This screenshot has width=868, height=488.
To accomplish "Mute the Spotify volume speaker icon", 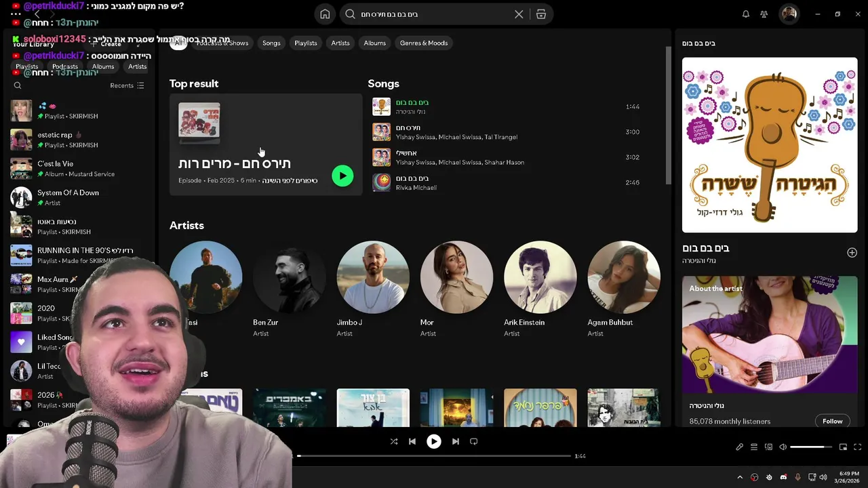I will pos(783,447).
